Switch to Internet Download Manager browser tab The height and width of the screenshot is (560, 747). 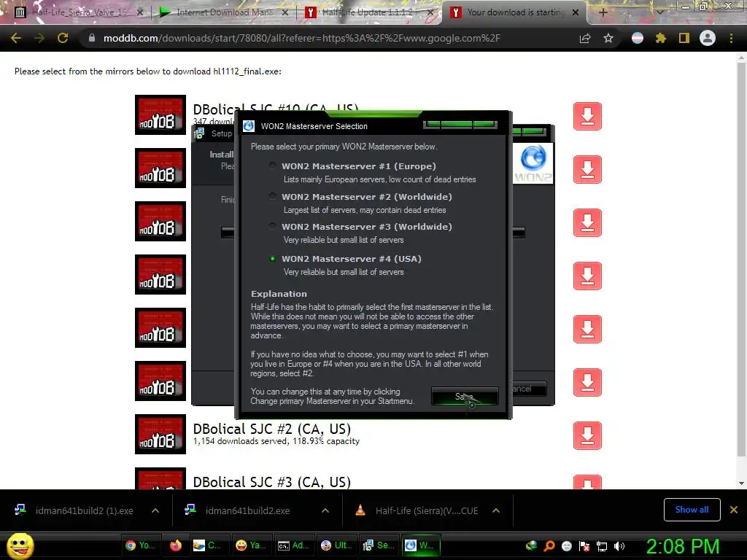(x=224, y=12)
